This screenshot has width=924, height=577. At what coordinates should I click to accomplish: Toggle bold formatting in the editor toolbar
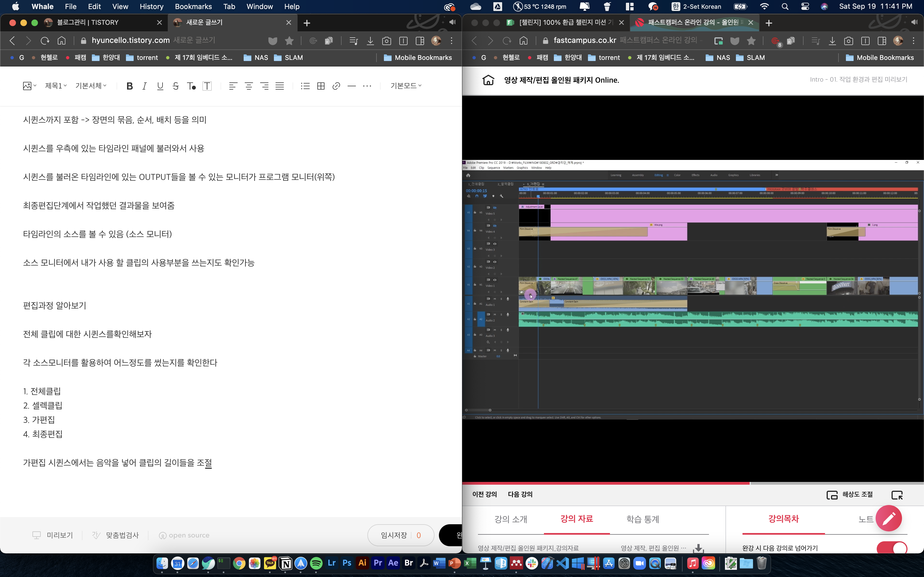click(x=130, y=86)
